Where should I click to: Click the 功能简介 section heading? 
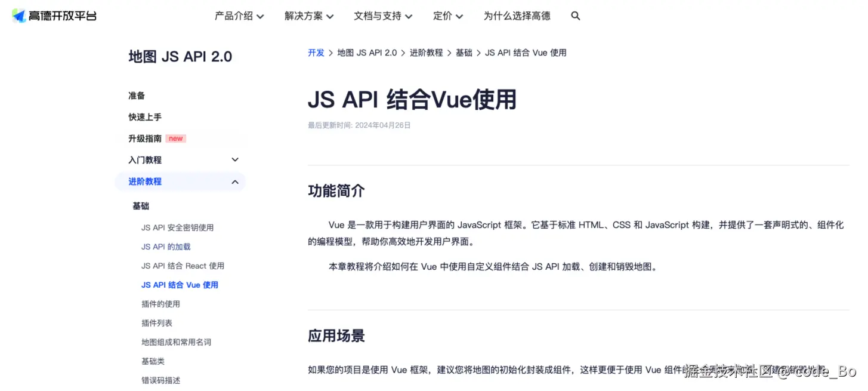point(336,191)
